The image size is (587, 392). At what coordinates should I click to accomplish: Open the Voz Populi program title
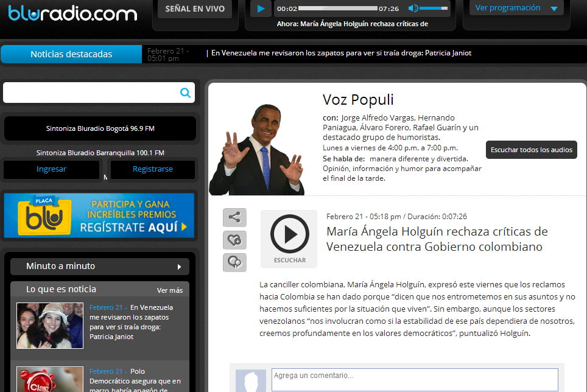point(358,99)
